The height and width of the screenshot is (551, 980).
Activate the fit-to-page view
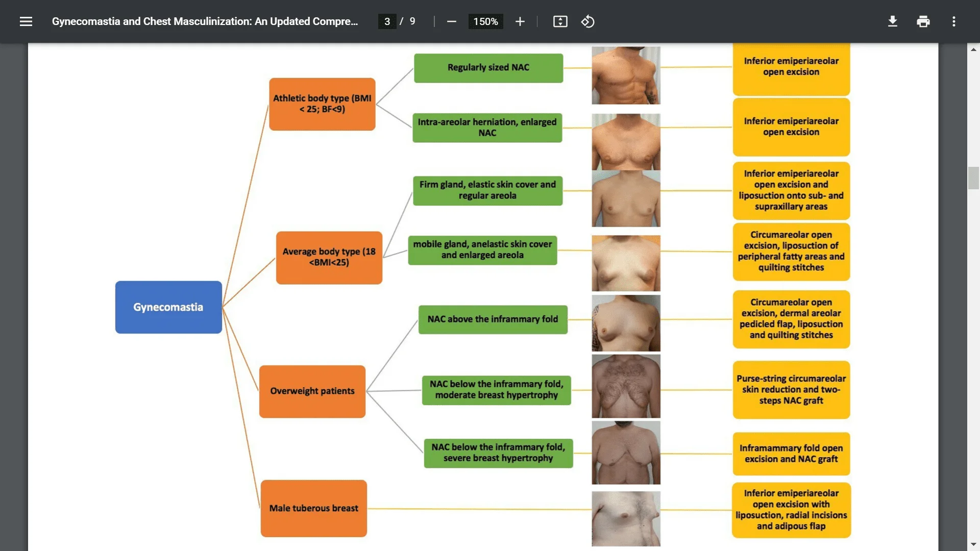click(560, 21)
